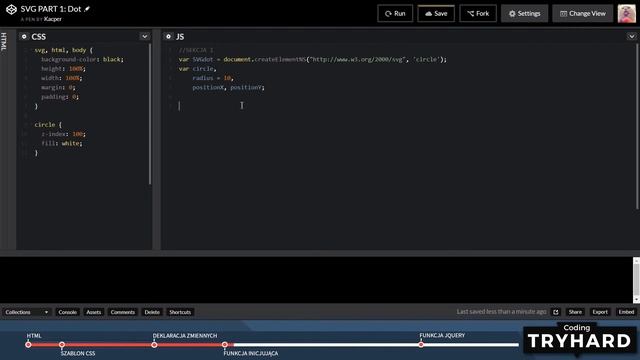The width and height of the screenshot is (640, 360).
Task: Click the SZABLON CSS timeline marker
Action: pos(62,344)
